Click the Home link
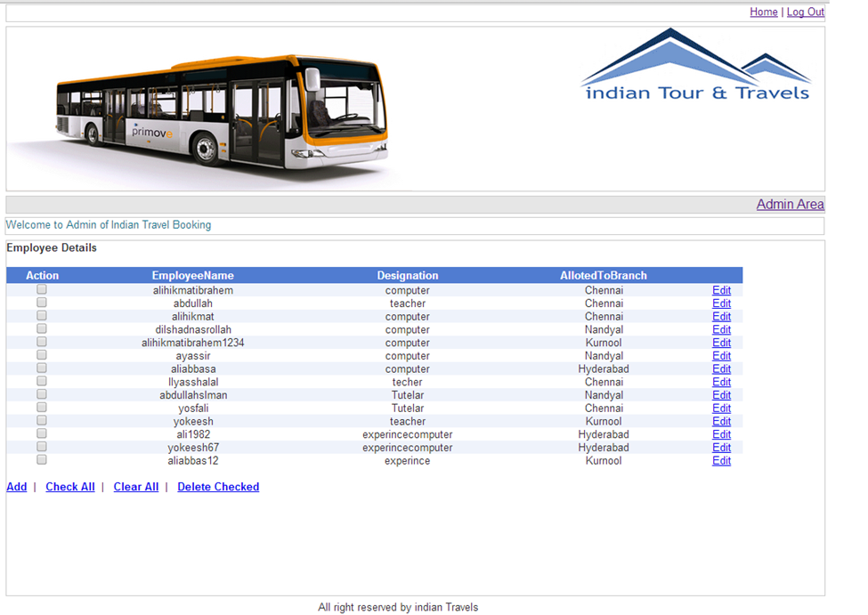Viewport: 868px width, 615px height. tap(763, 12)
